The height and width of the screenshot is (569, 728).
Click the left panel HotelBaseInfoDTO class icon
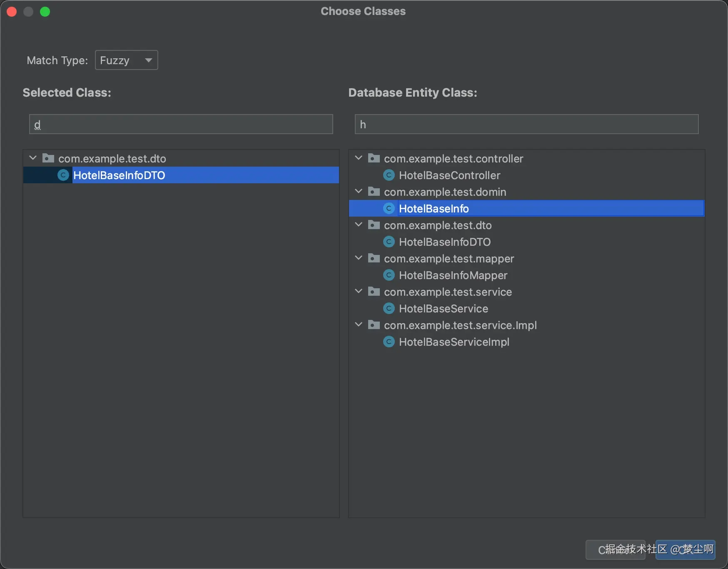tap(63, 175)
